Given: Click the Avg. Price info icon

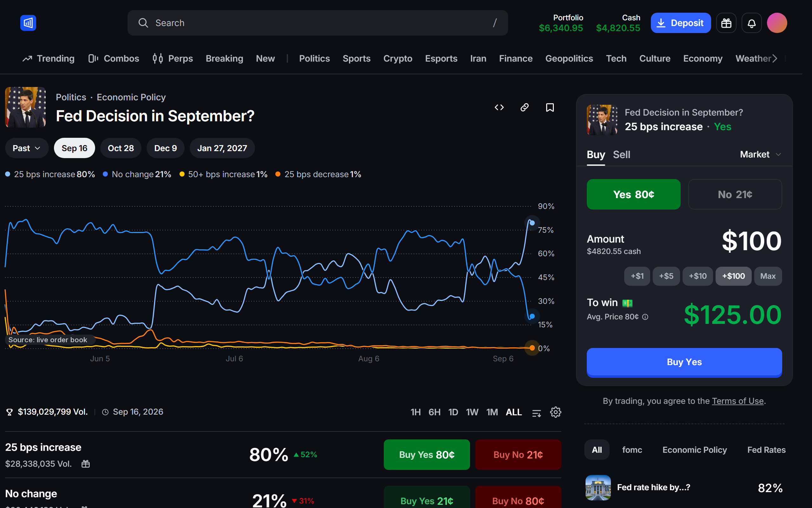Looking at the screenshot, I should 645,317.
